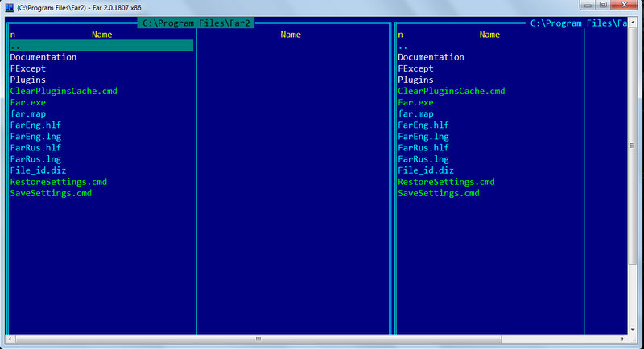Click the left panel path title C:\Program Files\Far2
The width and height of the screenshot is (644, 349).
196,23
